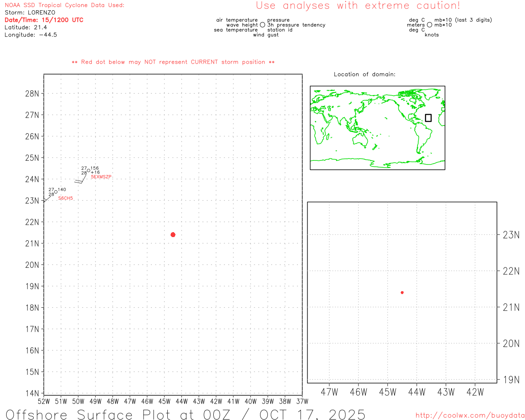Click the black domain box on world map
The height and width of the screenshot is (420, 525).
pos(428,118)
